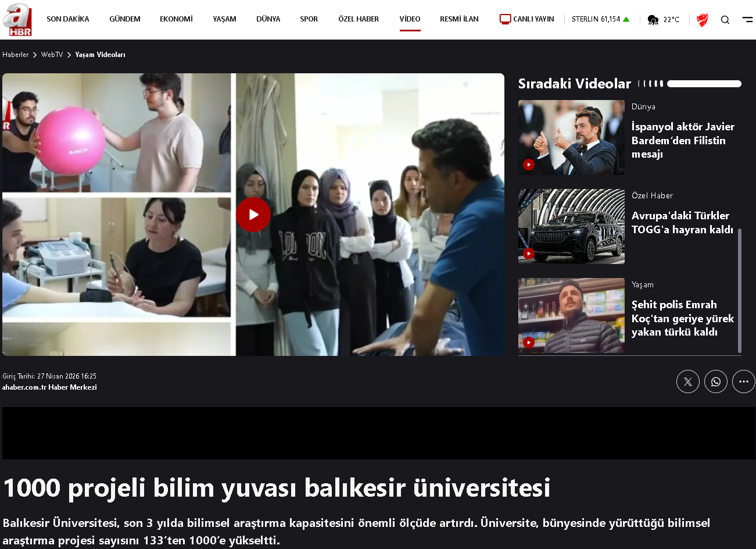Go to WebTV breadcrumb
756x549 pixels.
(x=52, y=55)
